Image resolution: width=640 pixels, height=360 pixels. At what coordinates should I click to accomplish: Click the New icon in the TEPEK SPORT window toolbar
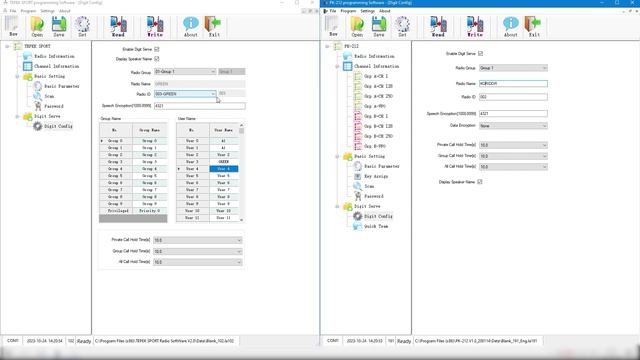point(13,27)
